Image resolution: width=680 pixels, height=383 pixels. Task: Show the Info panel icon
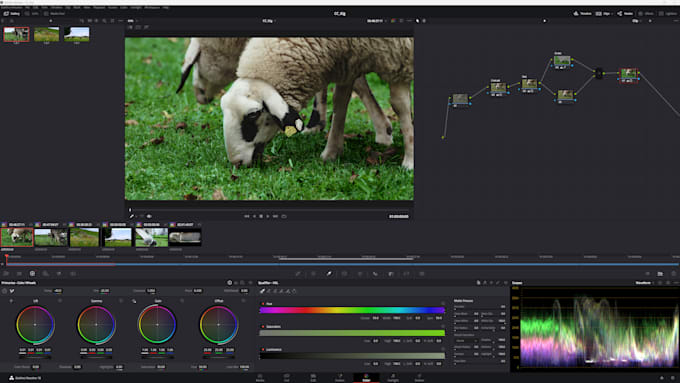(x=673, y=274)
